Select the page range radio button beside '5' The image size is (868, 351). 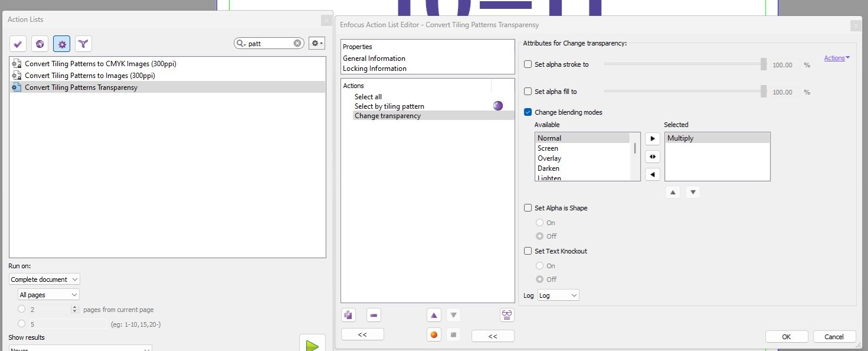22,324
